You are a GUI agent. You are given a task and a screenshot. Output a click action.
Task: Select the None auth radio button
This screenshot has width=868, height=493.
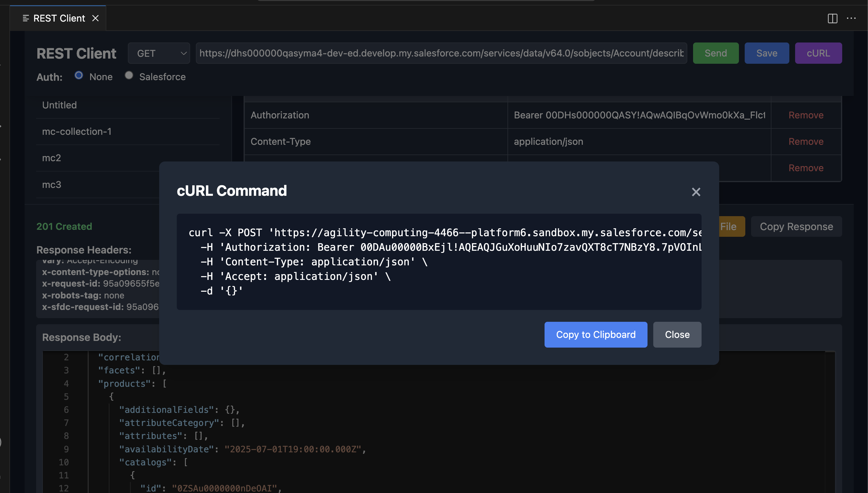(x=79, y=76)
